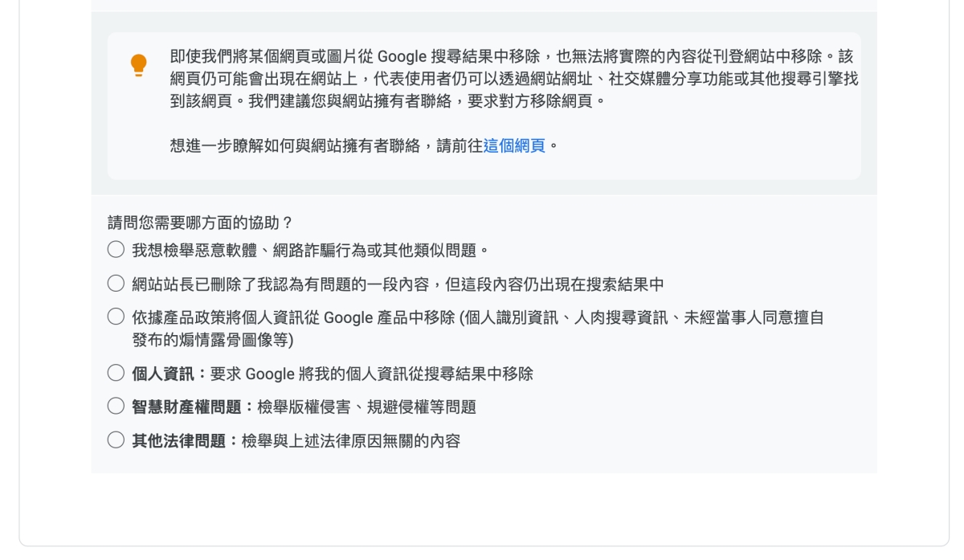
Task: Open the 這個網頁 link
Action: tap(514, 146)
